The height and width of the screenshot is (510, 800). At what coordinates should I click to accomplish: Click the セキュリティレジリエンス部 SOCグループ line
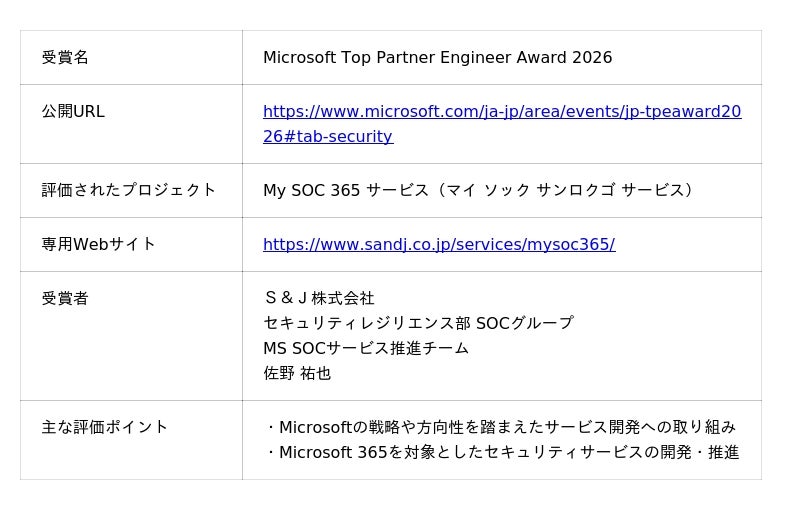point(418,323)
